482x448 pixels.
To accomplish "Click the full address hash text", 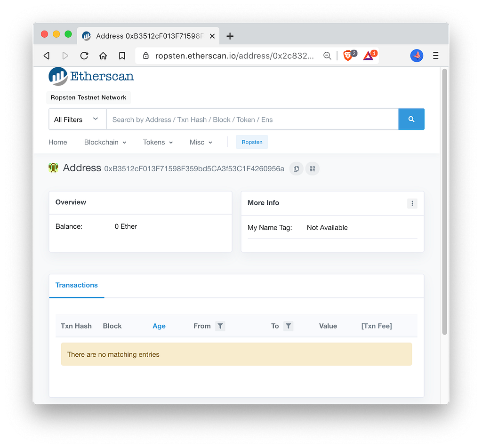I will tap(194, 168).
